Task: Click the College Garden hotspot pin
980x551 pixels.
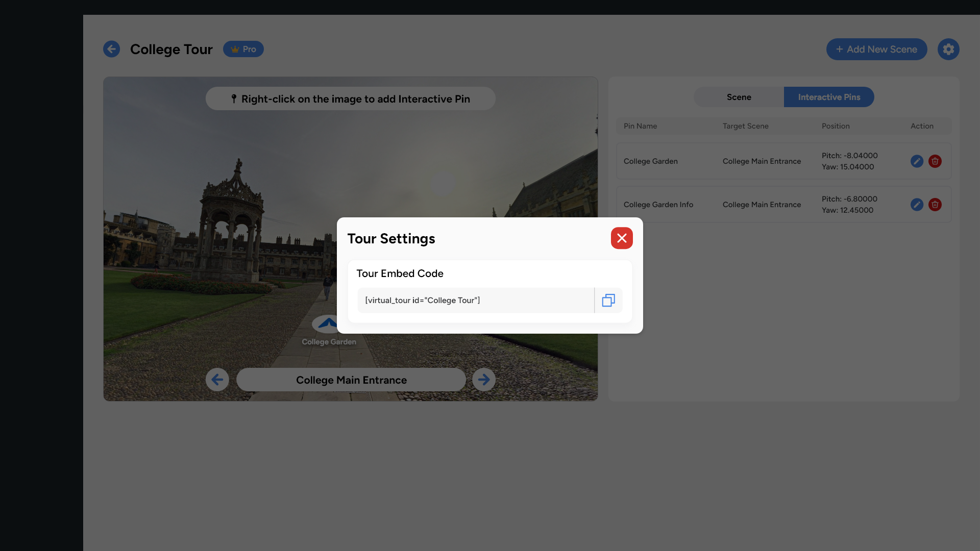Action: (328, 324)
